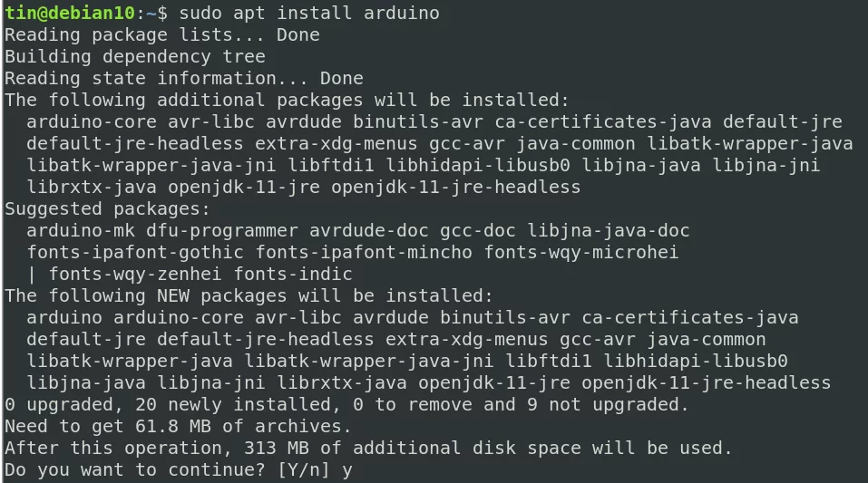Viewport: 868px width, 483px height.
Task: Click the 'fonts-ipafont-gothic' suggested package
Action: point(135,252)
